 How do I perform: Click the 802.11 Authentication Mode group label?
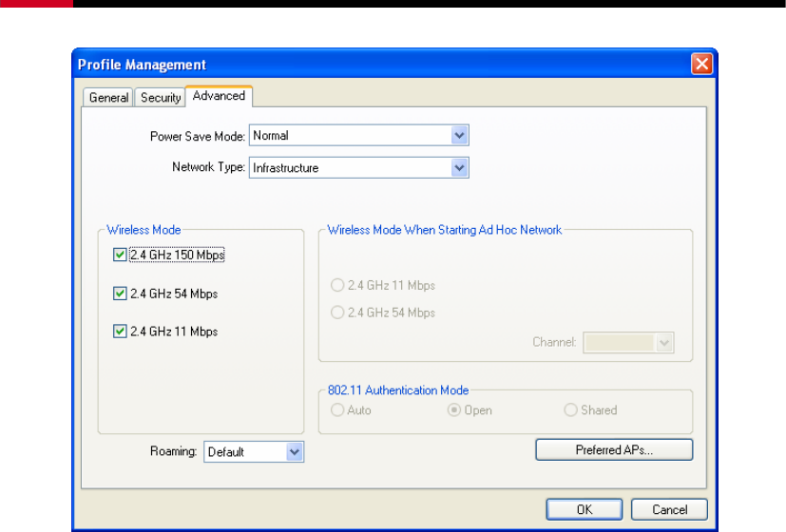[398, 390]
